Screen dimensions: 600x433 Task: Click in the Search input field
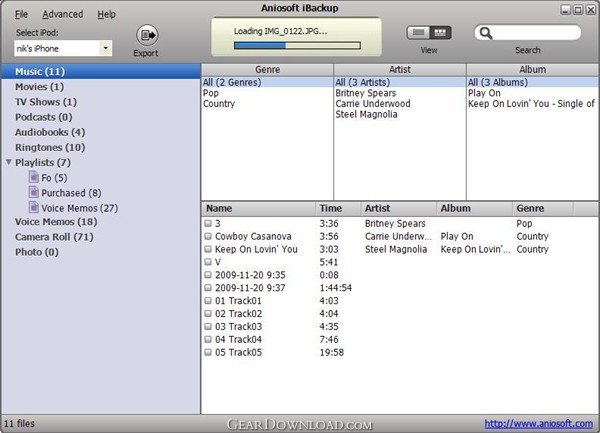(536, 33)
